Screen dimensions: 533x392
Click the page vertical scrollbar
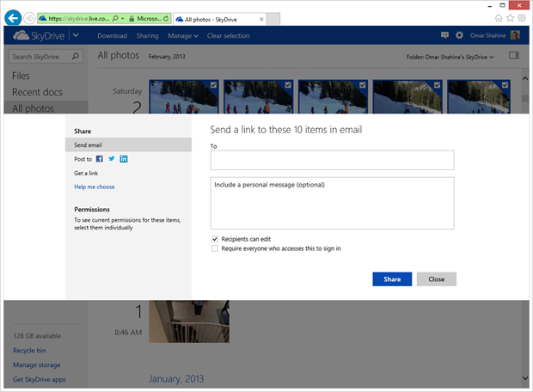[x=526, y=215]
